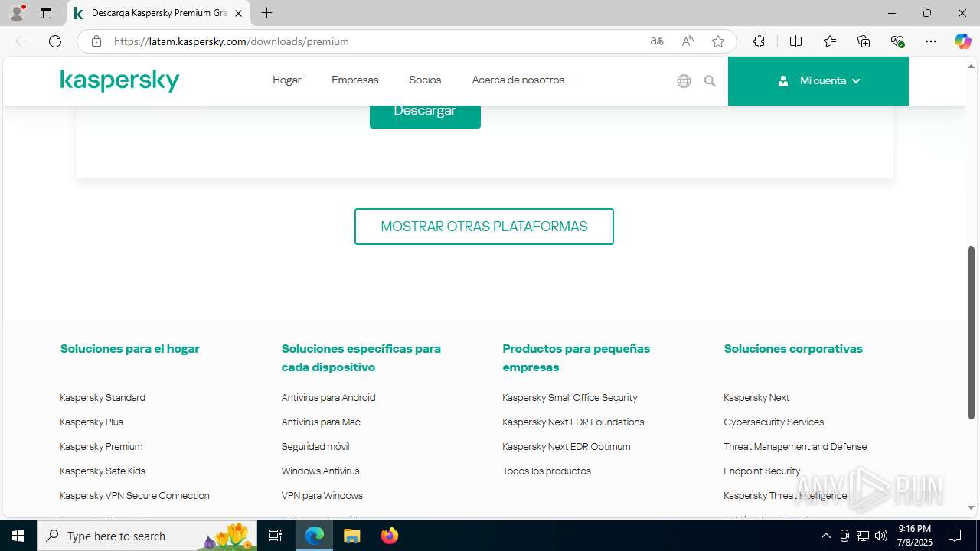The width and height of the screenshot is (980, 551).
Task: Click Soluciones para el hogar heading
Action: pyautogui.click(x=130, y=349)
